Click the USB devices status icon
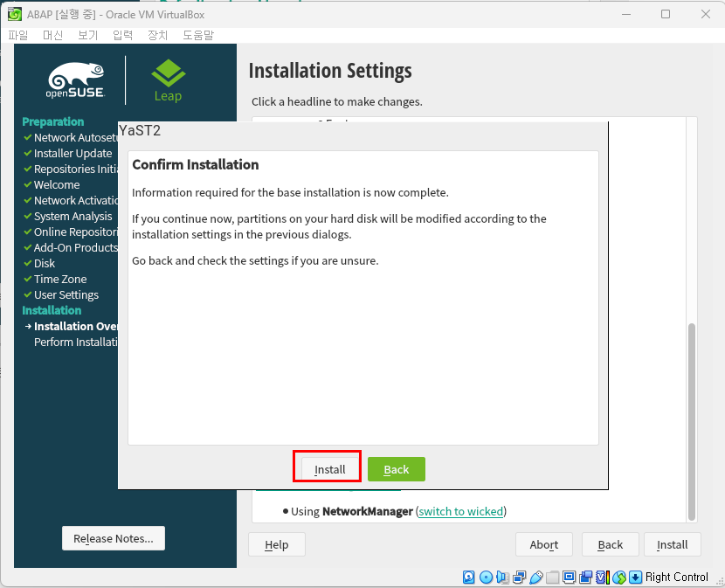Image resolution: width=725 pixels, height=588 pixels. (536, 577)
